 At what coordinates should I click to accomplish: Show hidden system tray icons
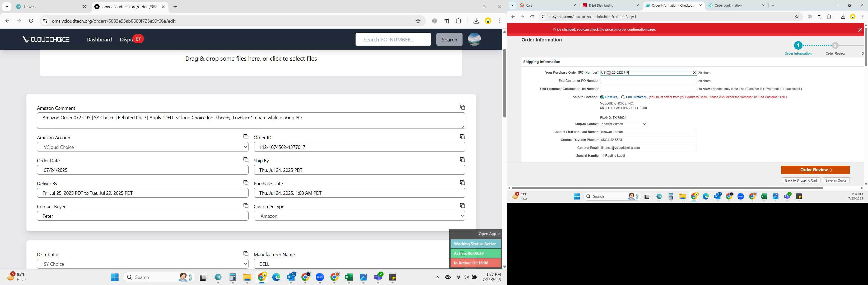(437, 277)
